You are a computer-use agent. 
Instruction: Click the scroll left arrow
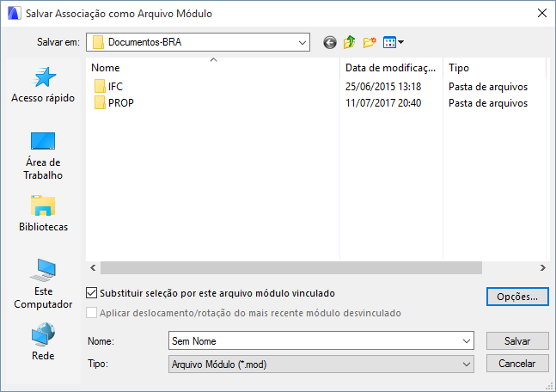coord(93,268)
